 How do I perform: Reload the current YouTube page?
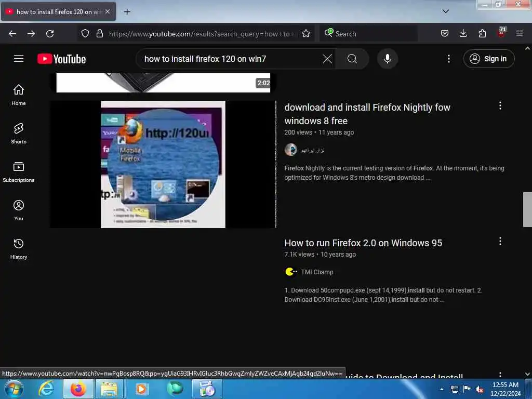point(50,34)
